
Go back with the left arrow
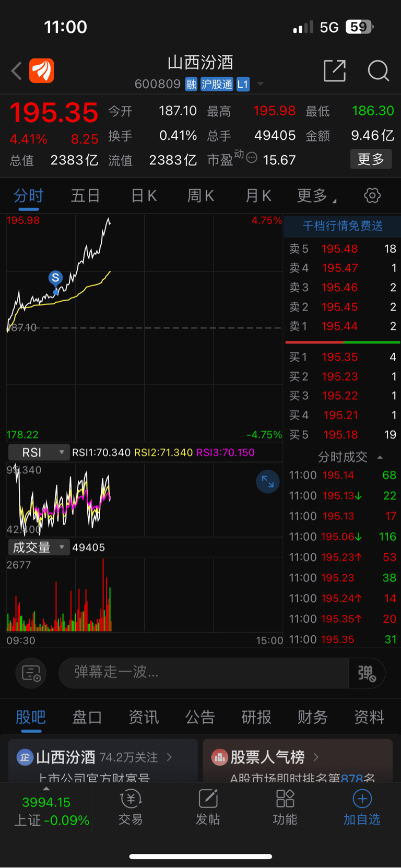(16, 70)
